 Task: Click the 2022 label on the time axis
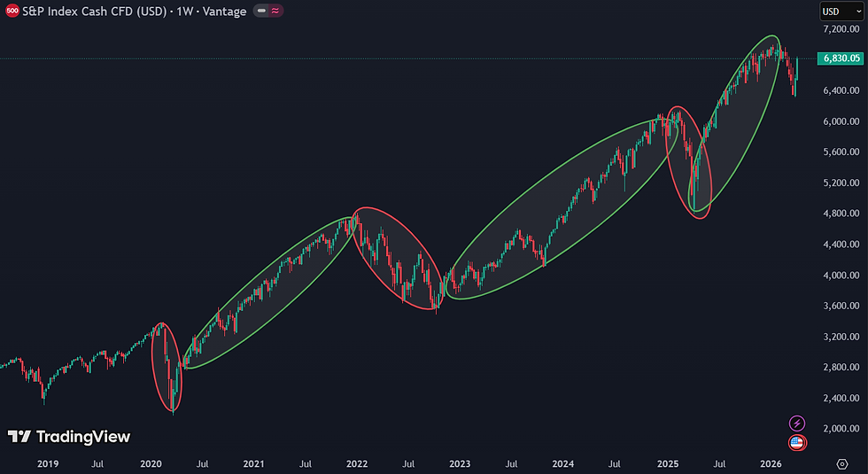coord(357,464)
